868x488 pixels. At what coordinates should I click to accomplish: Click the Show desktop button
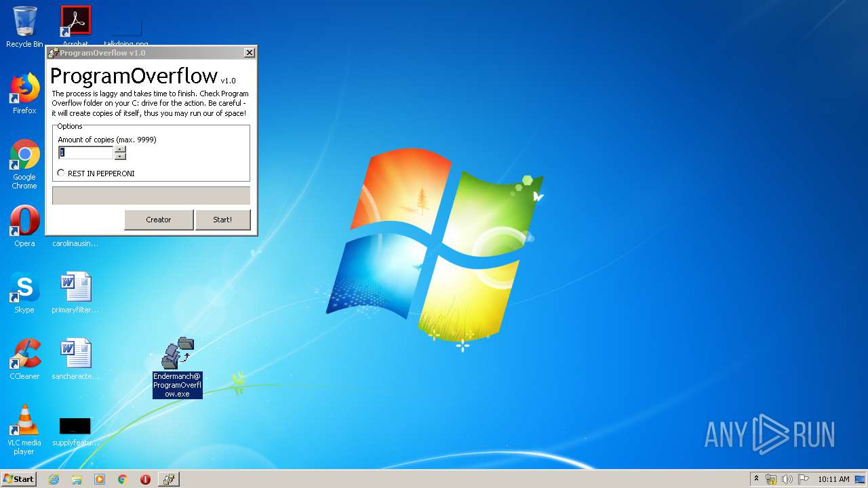861,479
